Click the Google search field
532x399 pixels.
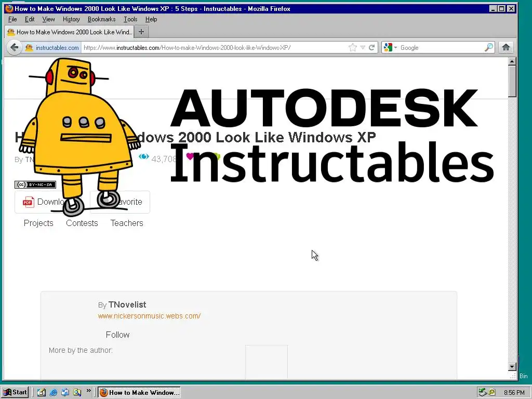tap(441, 48)
